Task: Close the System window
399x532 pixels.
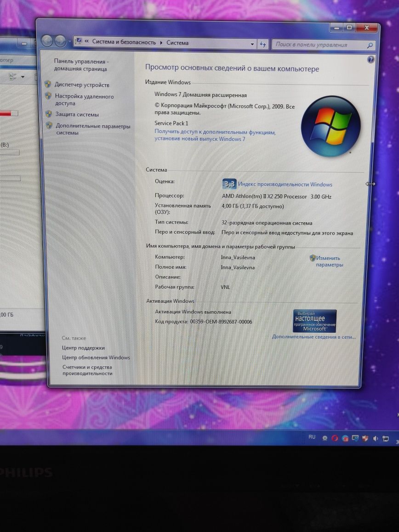Action: 367,28
